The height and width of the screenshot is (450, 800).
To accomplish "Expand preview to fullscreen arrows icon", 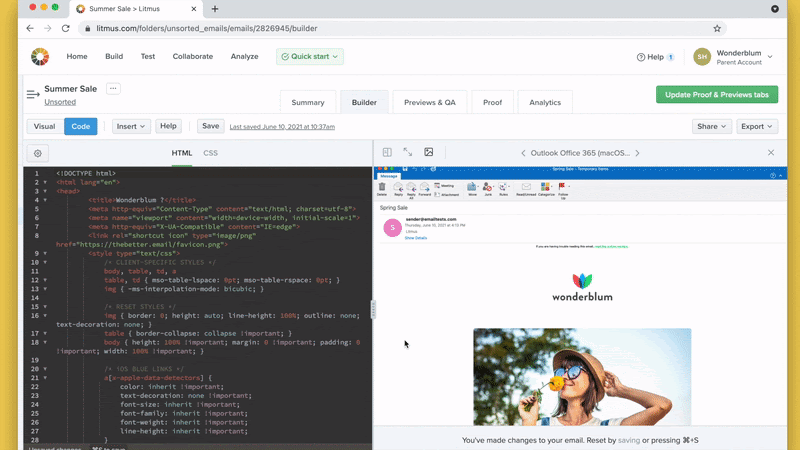I will (408, 152).
